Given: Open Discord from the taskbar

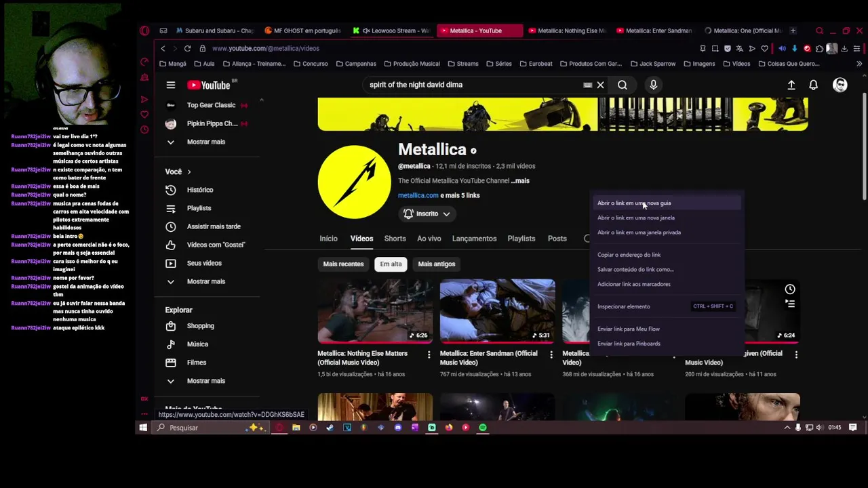Looking at the screenshot, I should 397,428.
